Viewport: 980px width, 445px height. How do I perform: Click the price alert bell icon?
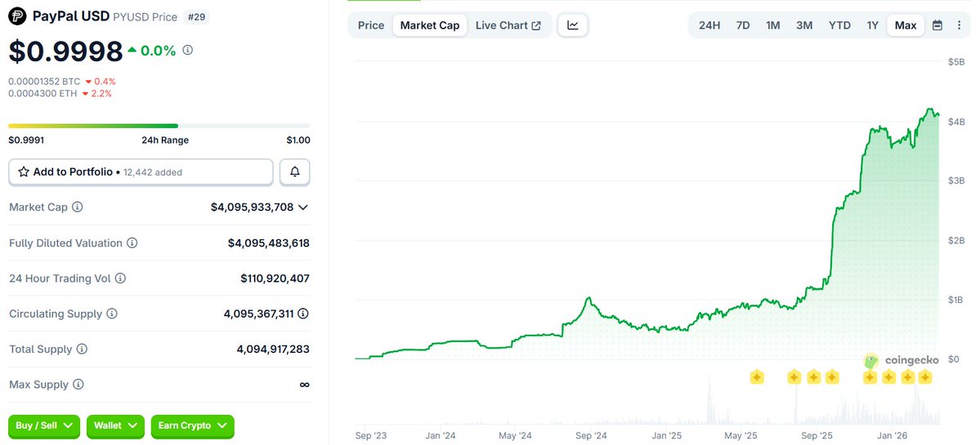295,172
